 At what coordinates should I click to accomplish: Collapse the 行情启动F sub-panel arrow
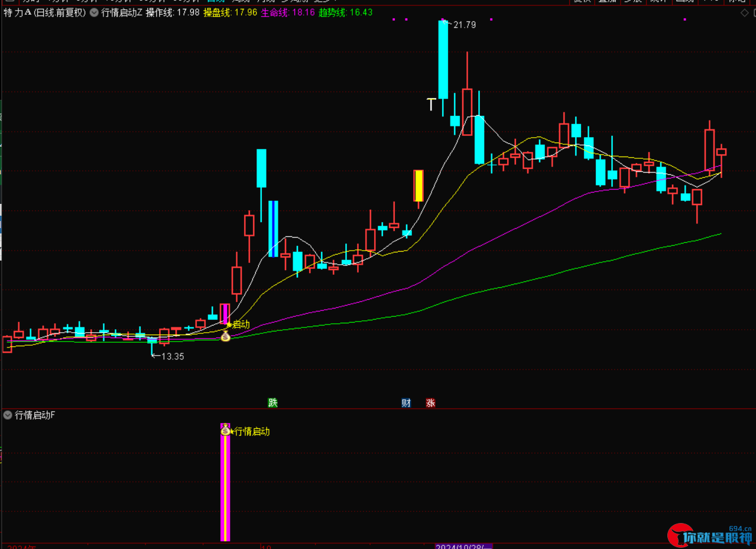click(x=8, y=415)
